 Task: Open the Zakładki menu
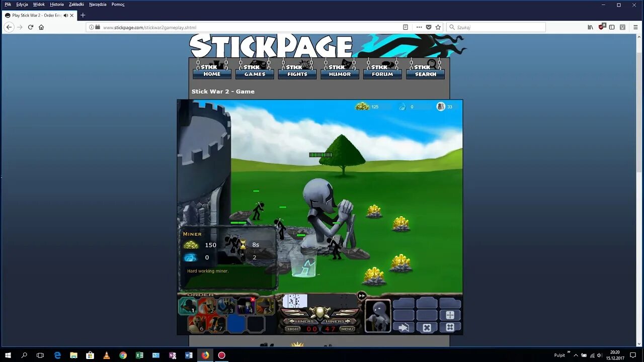tap(76, 5)
